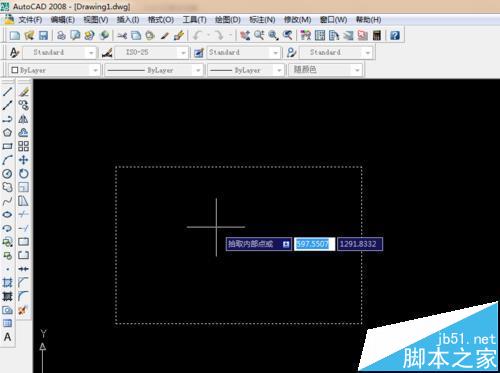The image size is (500, 373).
Task: Open the 修改(M) menu
Action: pyautogui.click(x=297, y=20)
